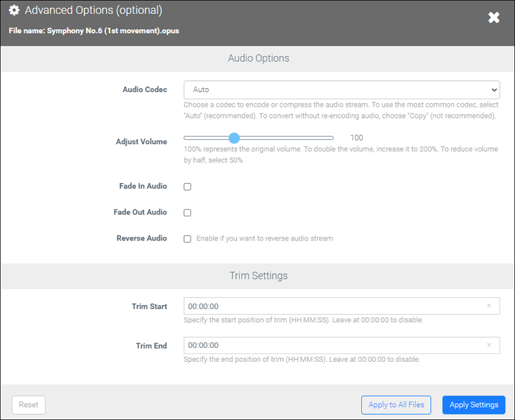The image size is (515, 420).
Task: Enable the Fade In Audio checkbox
Action: pos(187,187)
